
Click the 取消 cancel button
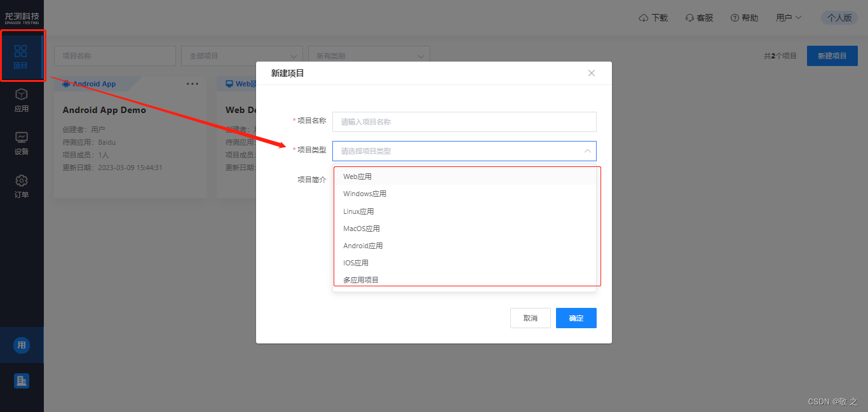[530, 318]
